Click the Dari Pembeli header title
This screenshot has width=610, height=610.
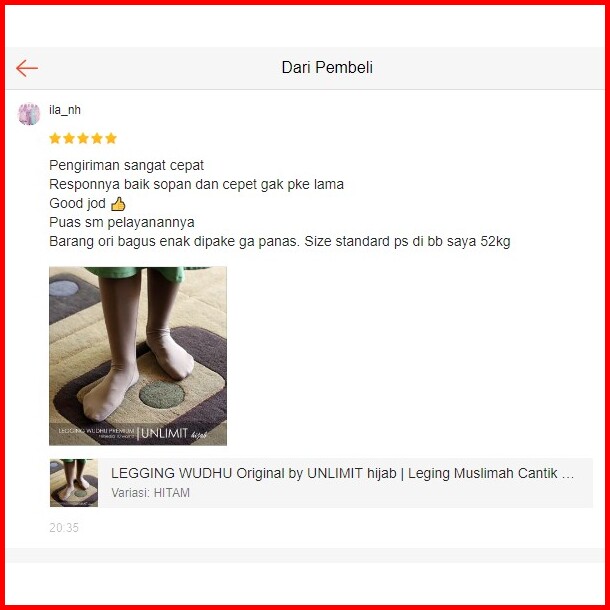[327, 68]
